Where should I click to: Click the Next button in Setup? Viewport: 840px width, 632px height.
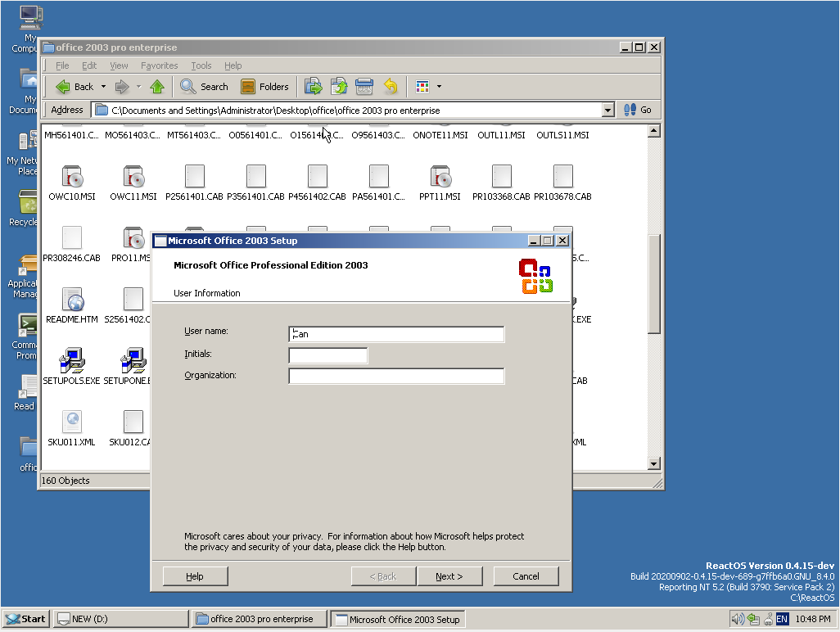click(x=449, y=576)
